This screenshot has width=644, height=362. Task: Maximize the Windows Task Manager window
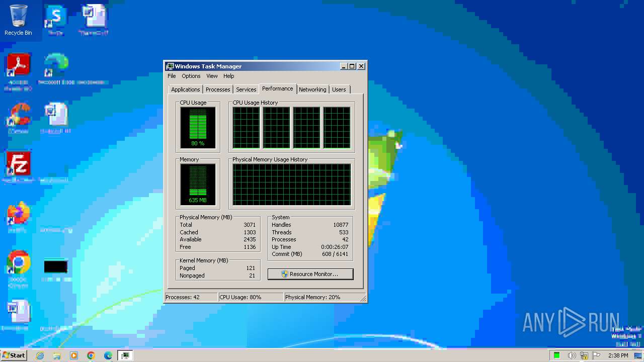click(x=352, y=66)
